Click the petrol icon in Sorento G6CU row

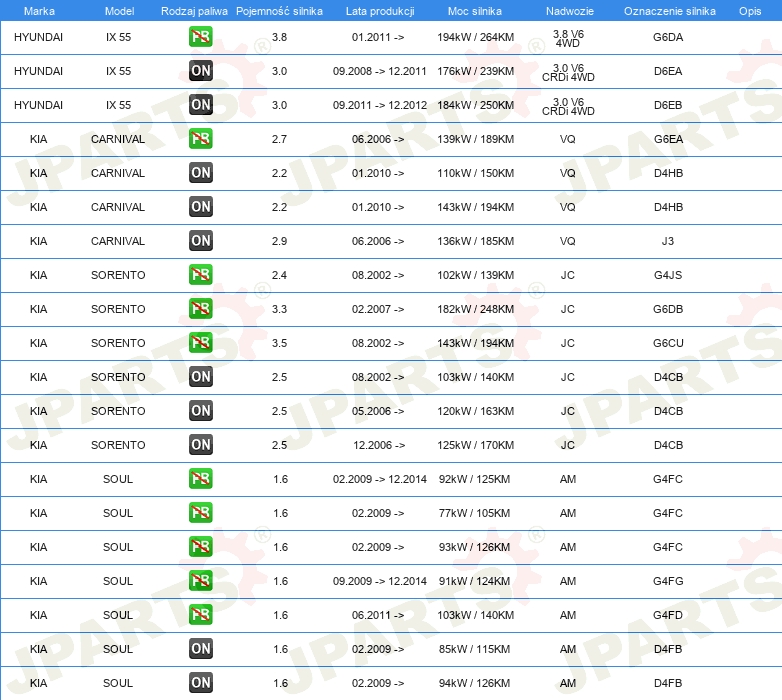(200, 343)
